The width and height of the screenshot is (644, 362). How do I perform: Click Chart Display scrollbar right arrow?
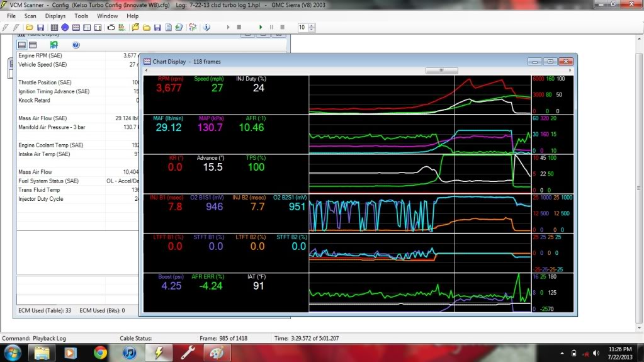[570, 71]
